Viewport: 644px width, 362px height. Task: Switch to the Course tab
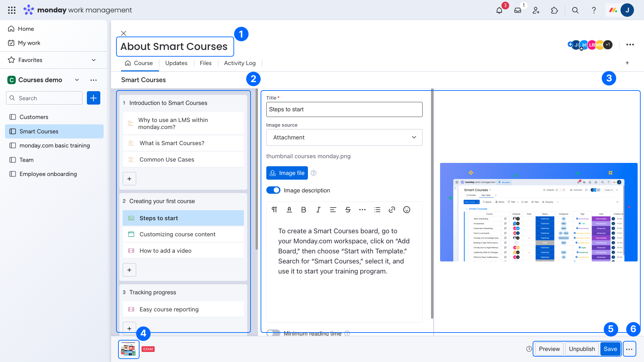(x=139, y=63)
